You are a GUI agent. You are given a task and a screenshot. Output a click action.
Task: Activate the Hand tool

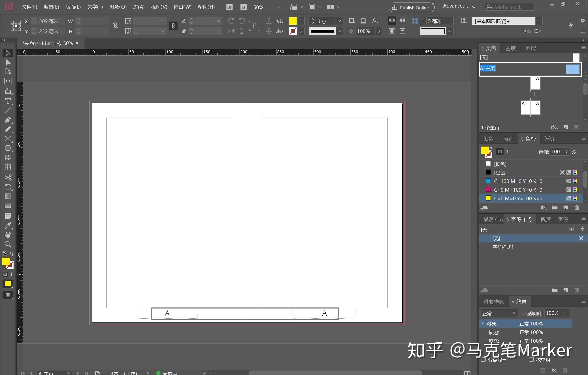(x=8, y=235)
